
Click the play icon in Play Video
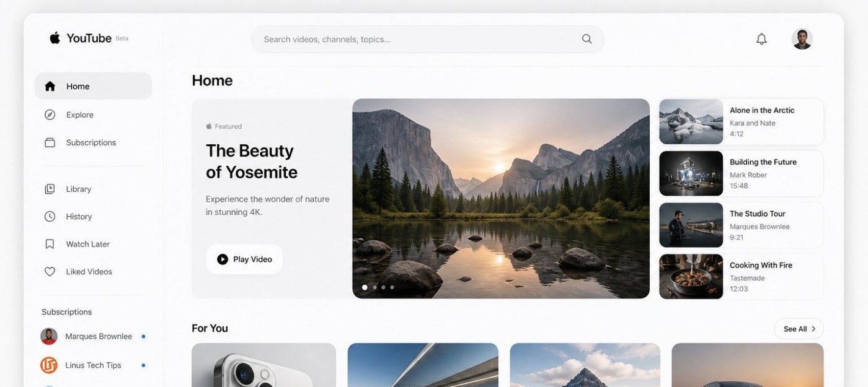coord(223,259)
